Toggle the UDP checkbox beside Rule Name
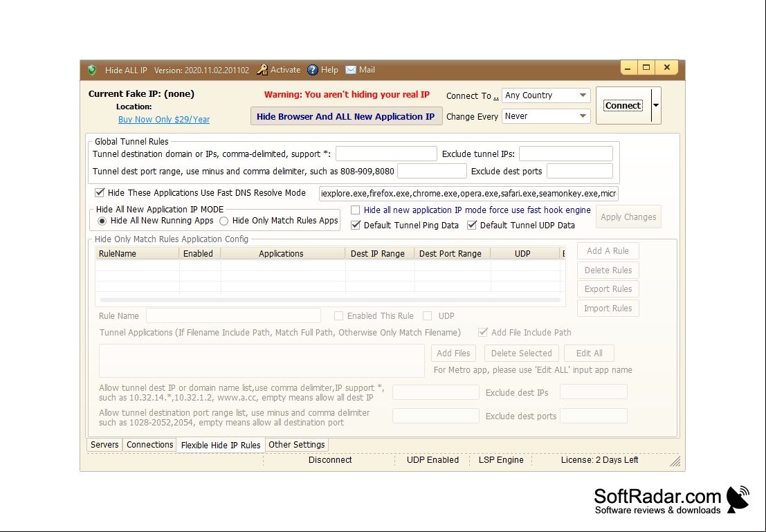Viewport: 766px width, 532px height. click(x=428, y=316)
